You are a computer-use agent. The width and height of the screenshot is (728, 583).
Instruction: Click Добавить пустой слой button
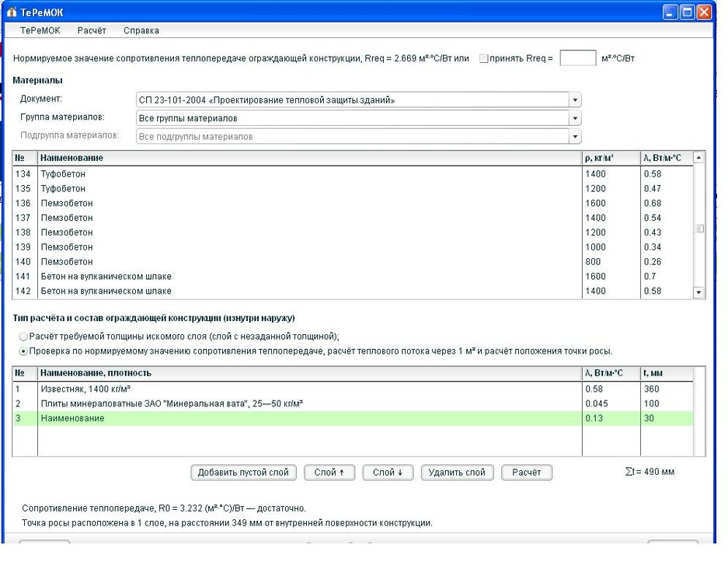pyautogui.click(x=243, y=473)
